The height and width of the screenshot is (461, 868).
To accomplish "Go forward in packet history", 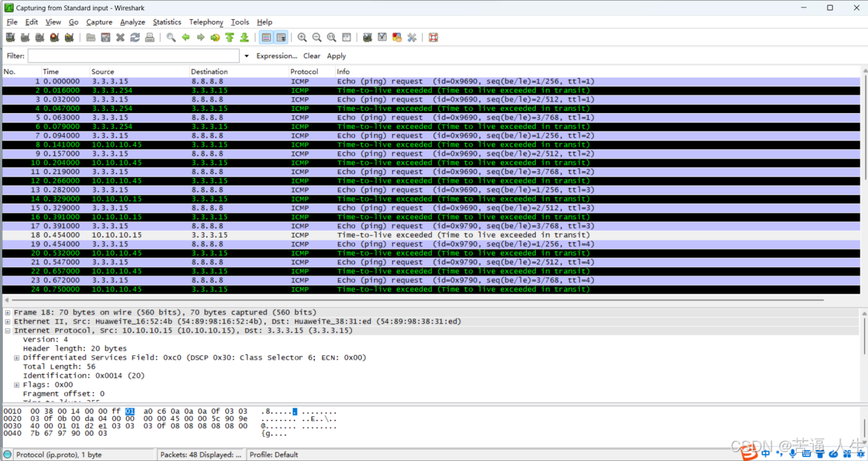I will pyautogui.click(x=201, y=38).
